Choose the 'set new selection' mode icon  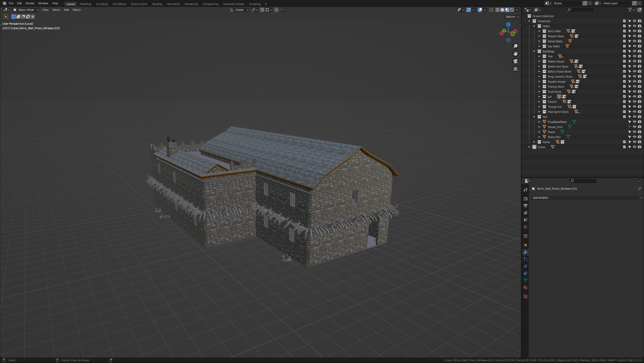(13, 17)
